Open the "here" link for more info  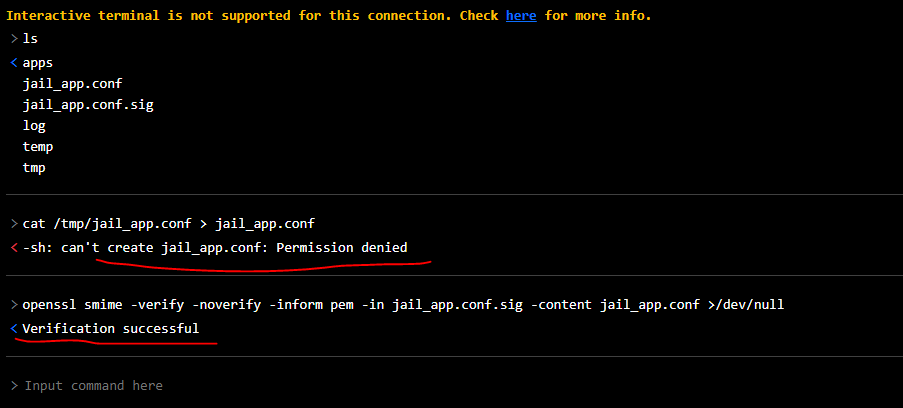tap(520, 16)
